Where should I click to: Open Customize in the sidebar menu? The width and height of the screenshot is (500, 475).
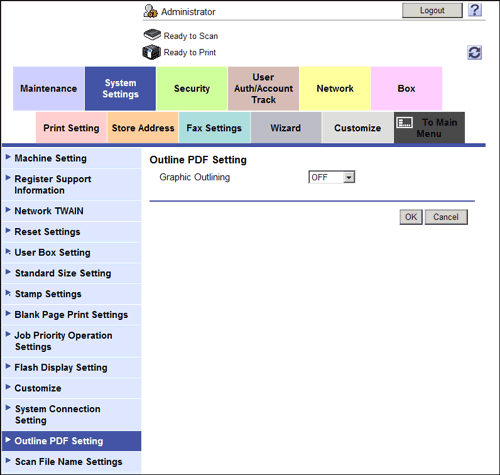[71, 388]
